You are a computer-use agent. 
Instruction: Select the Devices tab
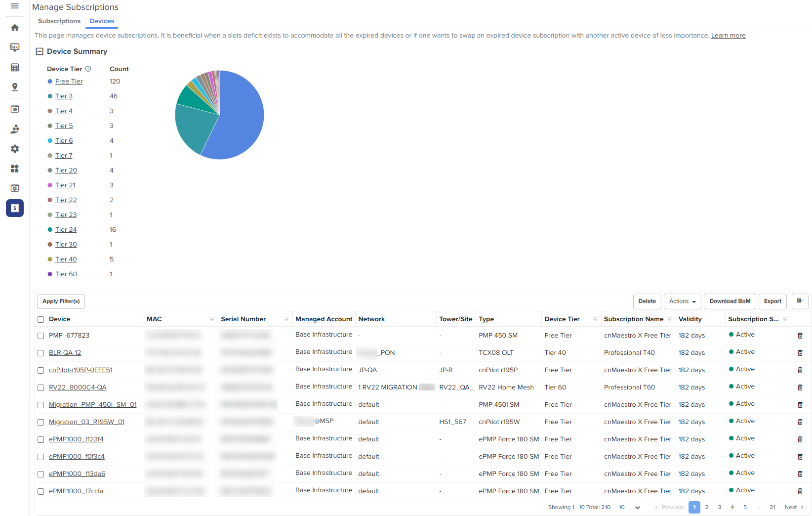[102, 21]
